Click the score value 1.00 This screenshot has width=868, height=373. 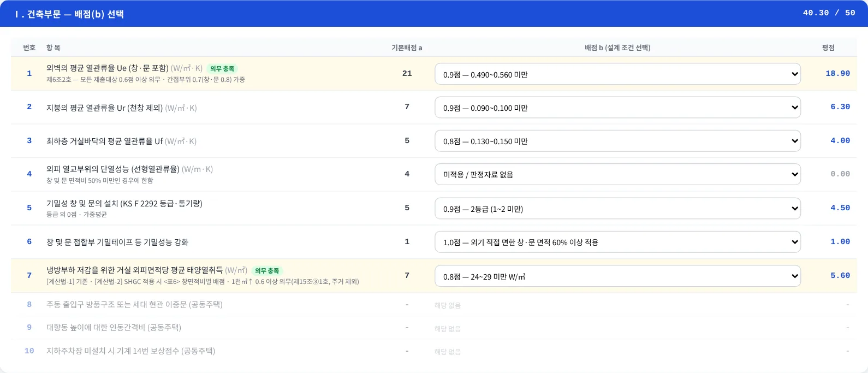tap(840, 241)
